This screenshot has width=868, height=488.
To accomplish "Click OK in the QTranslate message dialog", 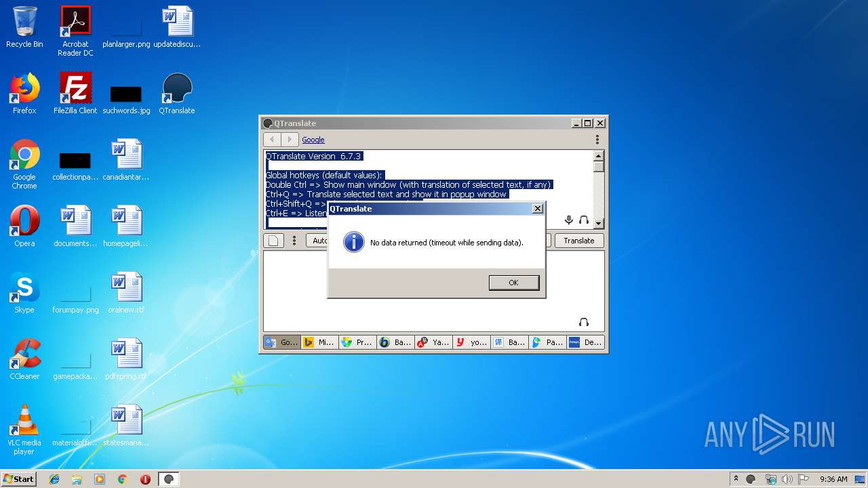I will (x=514, y=283).
